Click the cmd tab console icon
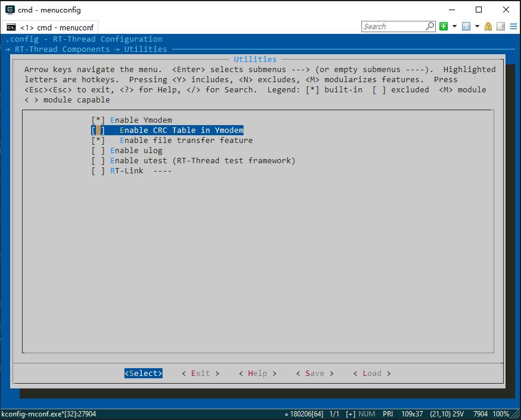The image size is (521, 420). point(11,27)
